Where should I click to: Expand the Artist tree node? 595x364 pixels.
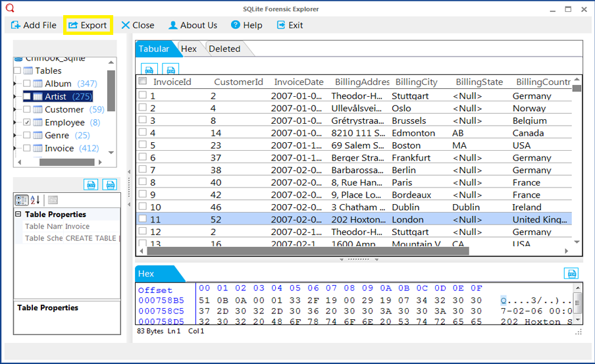click(15, 96)
